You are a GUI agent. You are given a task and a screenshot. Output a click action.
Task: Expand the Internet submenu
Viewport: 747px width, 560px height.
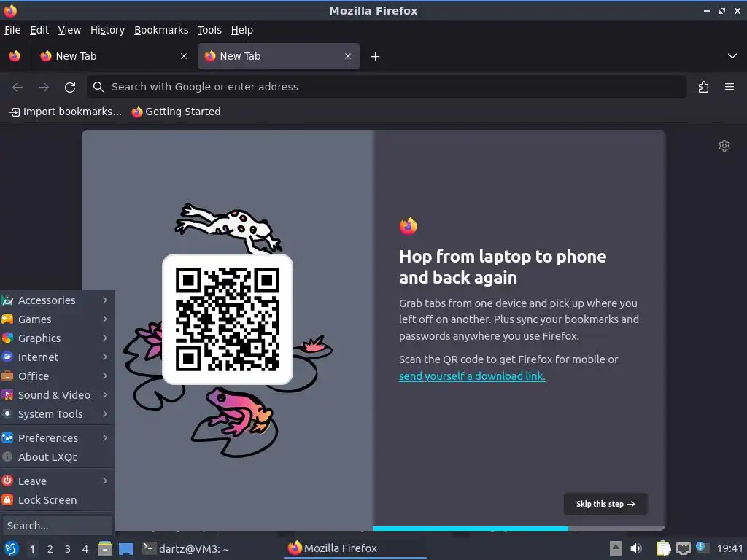[x=57, y=357]
